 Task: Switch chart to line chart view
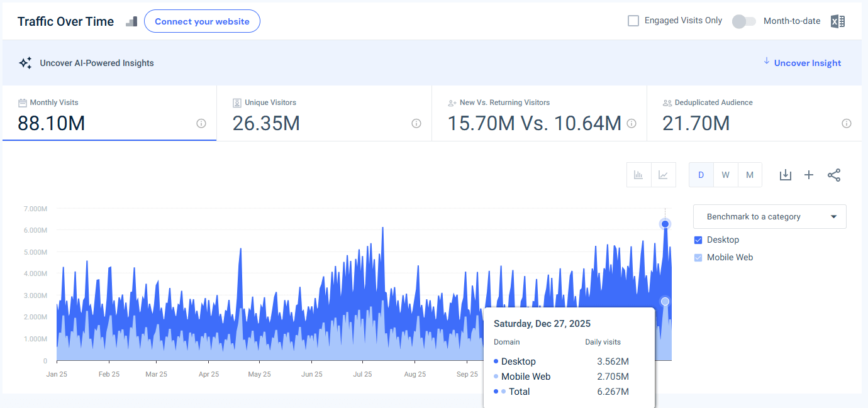click(663, 175)
